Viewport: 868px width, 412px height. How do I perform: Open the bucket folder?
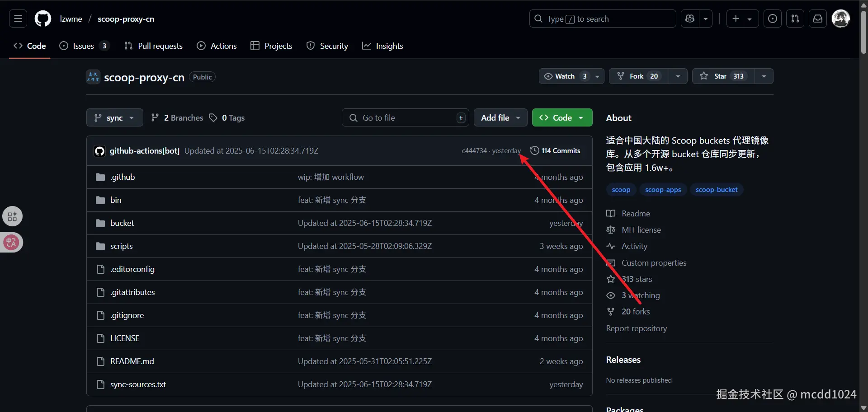(x=122, y=223)
